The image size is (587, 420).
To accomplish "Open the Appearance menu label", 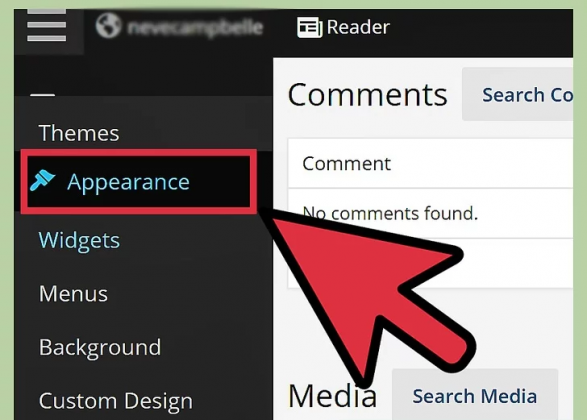I will pyautogui.click(x=128, y=182).
